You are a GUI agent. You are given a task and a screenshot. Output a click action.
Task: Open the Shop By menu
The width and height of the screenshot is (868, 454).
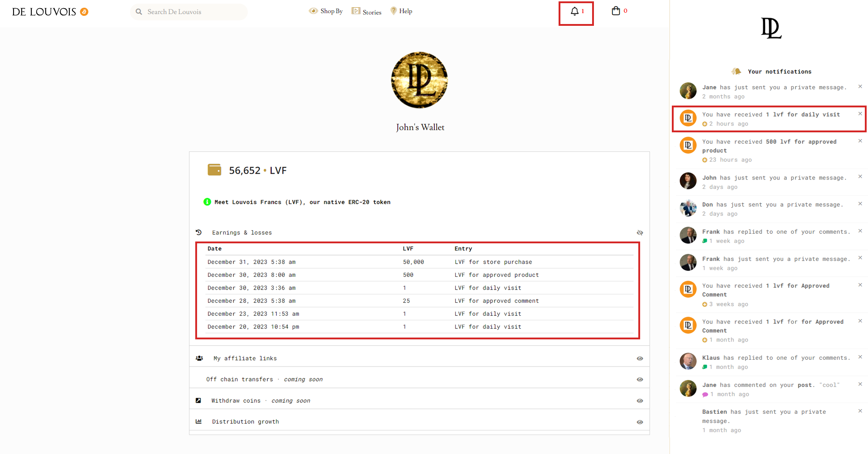[326, 11]
